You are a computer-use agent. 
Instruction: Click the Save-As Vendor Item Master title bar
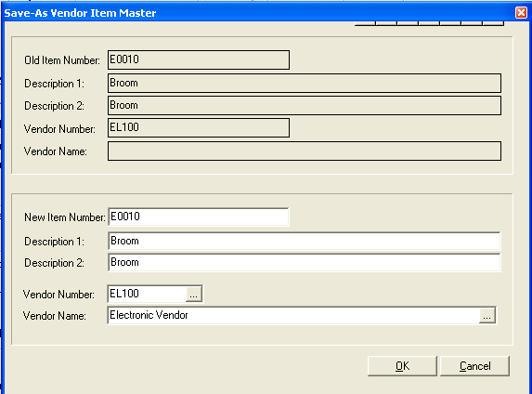(258, 13)
